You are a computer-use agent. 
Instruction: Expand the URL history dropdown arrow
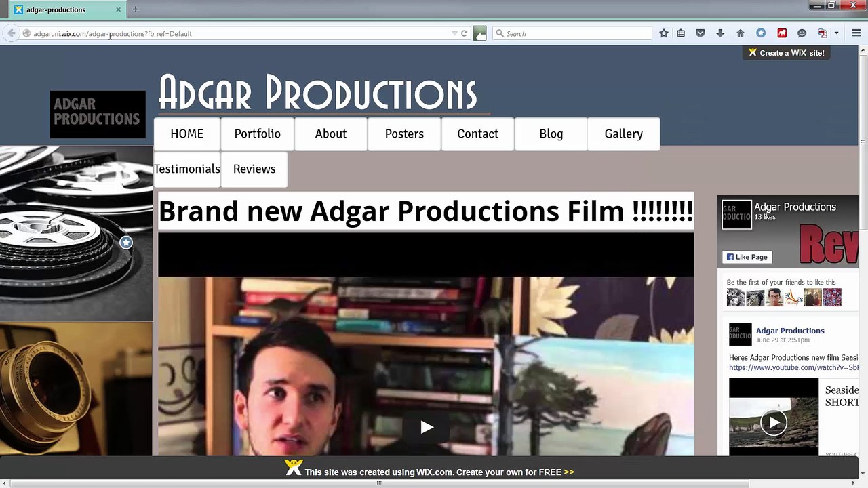click(454, 33)
